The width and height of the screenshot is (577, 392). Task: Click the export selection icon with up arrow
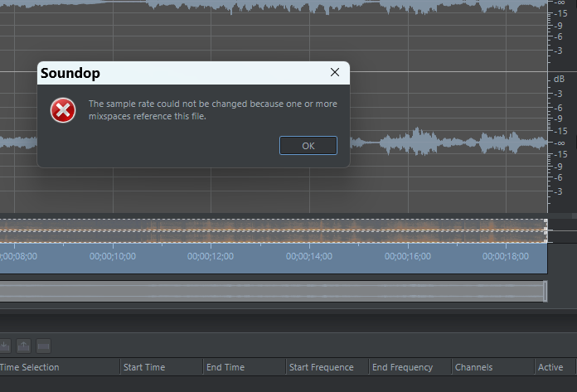click(23, 346)
